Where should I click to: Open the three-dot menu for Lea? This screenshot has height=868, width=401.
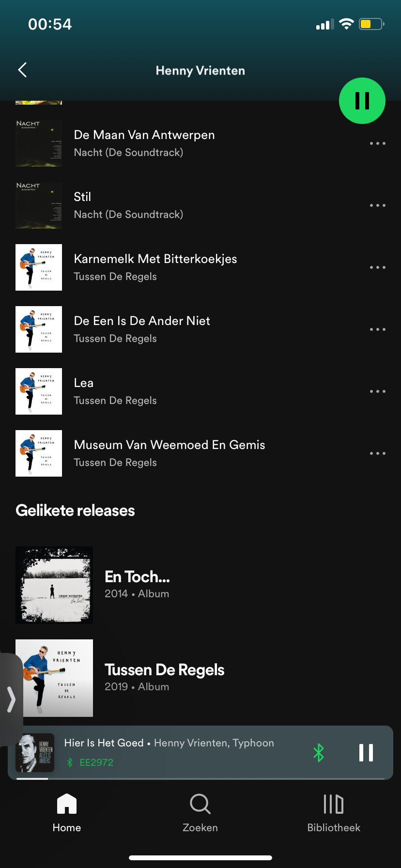(378, 391)
